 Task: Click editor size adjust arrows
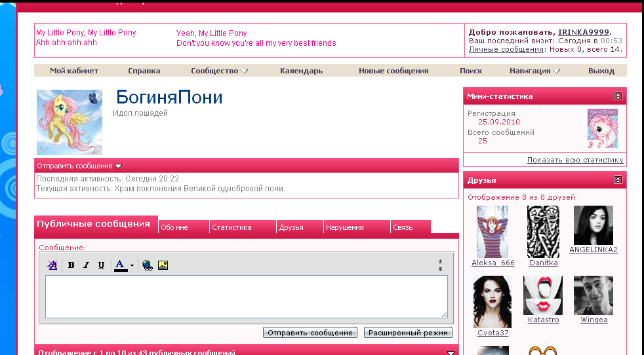click(440, 265)
